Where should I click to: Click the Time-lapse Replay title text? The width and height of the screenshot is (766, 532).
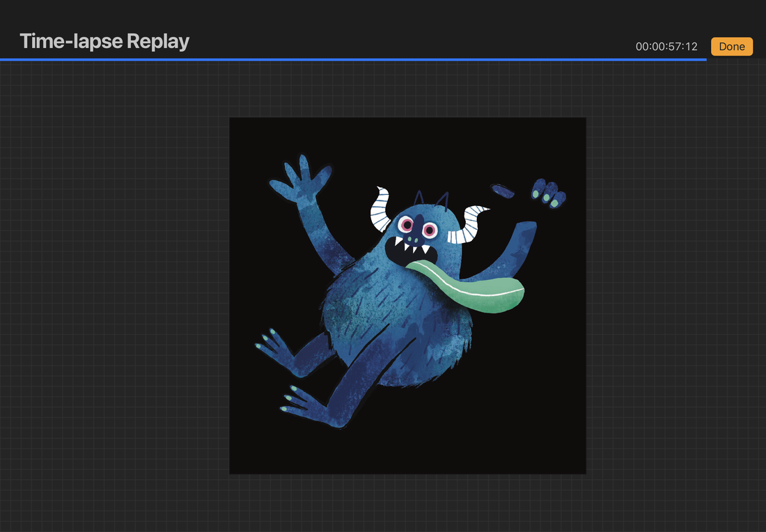104,42
